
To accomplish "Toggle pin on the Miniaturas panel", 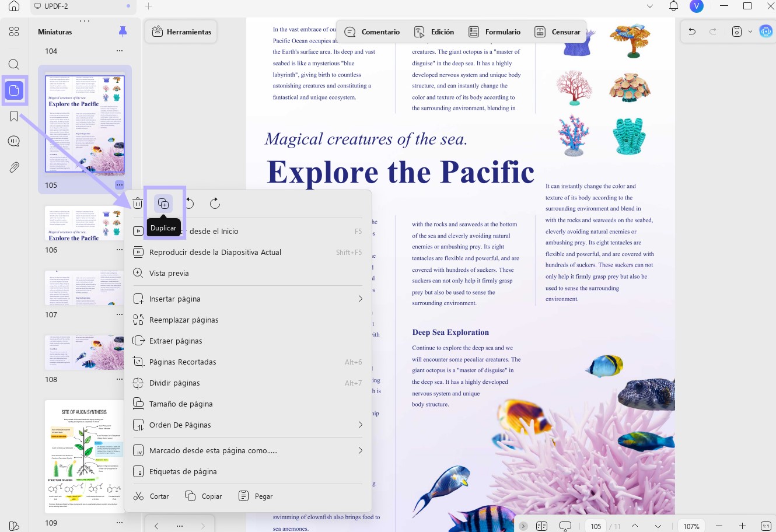I will coord(123,32).
